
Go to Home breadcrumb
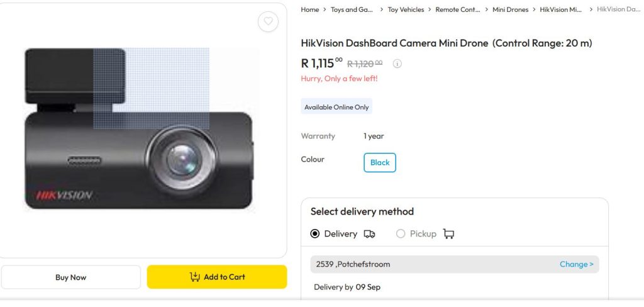pyautogui.click(x=310, y=9)
